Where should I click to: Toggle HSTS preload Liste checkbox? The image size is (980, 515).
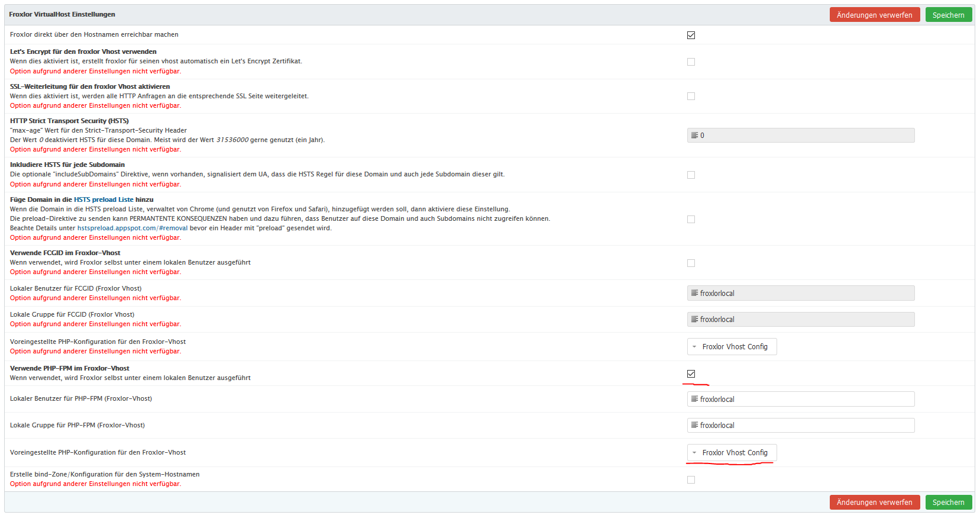pos(691,219)
